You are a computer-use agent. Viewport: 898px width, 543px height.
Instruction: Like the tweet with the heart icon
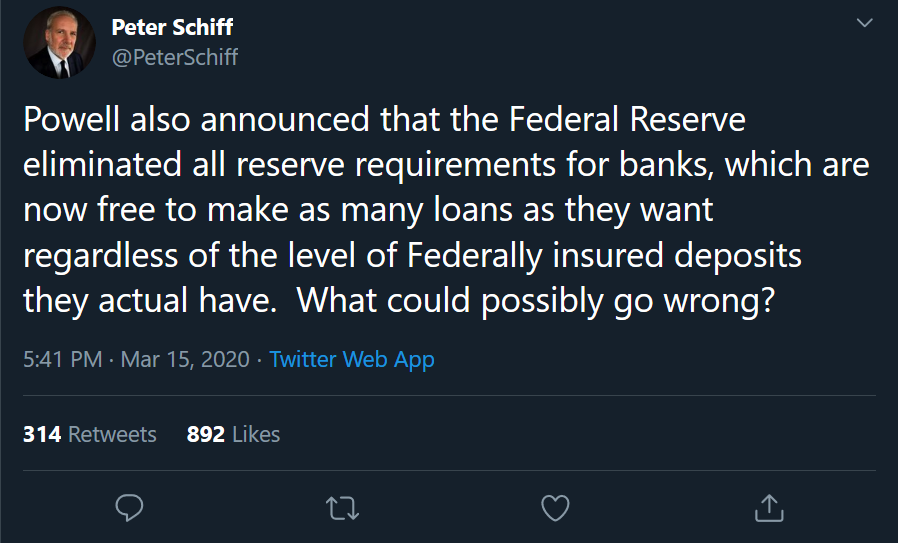point(555,508)
